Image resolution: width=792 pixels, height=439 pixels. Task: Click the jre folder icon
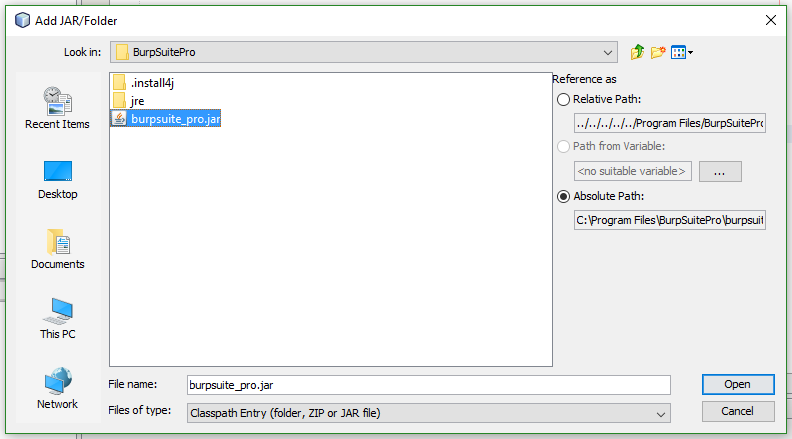pos(119,100)
